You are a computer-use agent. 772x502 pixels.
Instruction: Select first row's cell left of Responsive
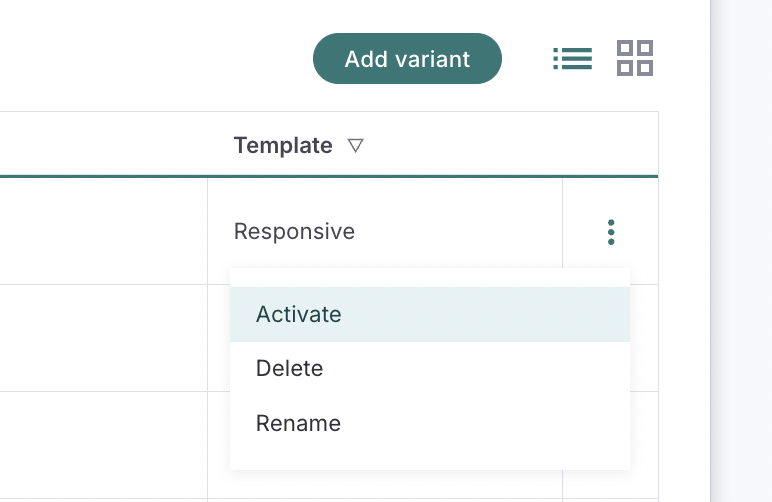pyautogui.click(x=100, y=232)
